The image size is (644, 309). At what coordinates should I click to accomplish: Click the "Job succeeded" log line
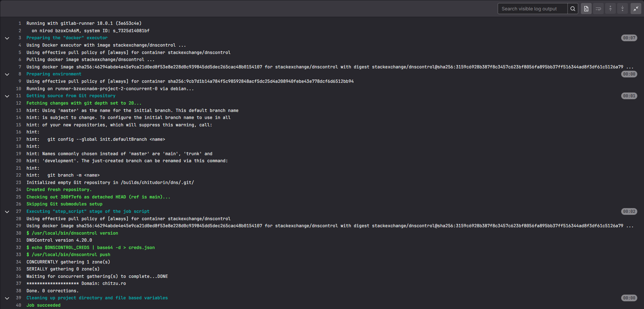coord(44,305)
